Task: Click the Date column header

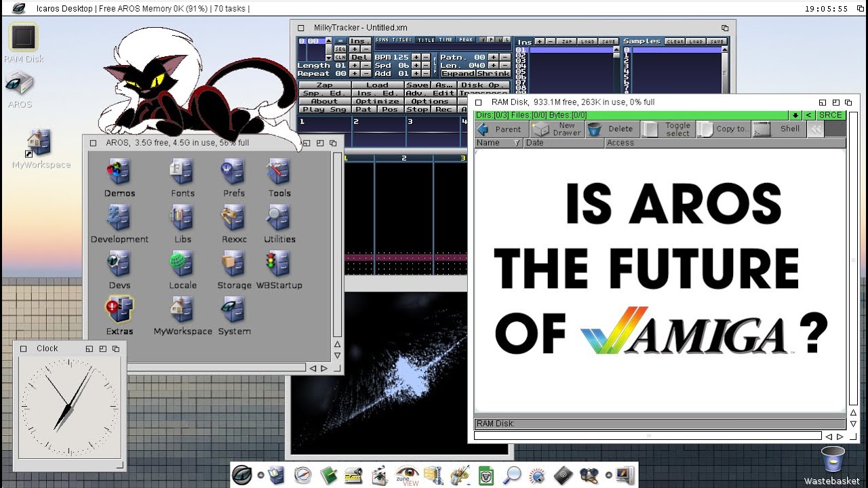Action: (564, 143)
